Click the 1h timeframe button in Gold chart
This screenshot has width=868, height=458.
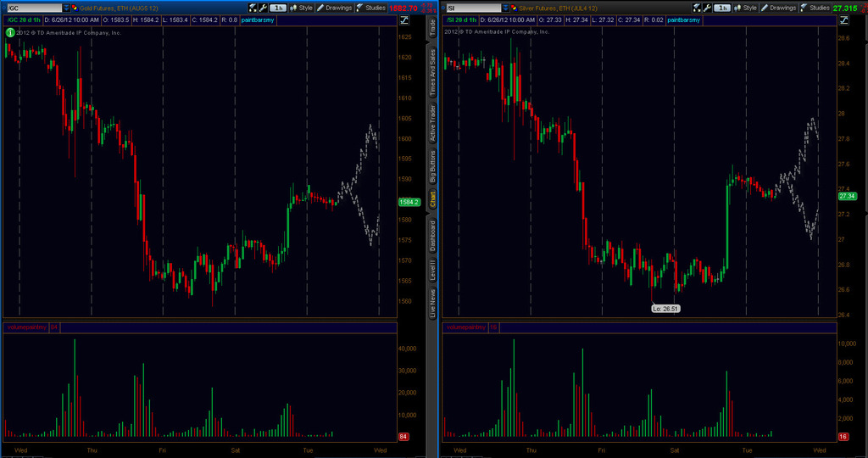278,8
